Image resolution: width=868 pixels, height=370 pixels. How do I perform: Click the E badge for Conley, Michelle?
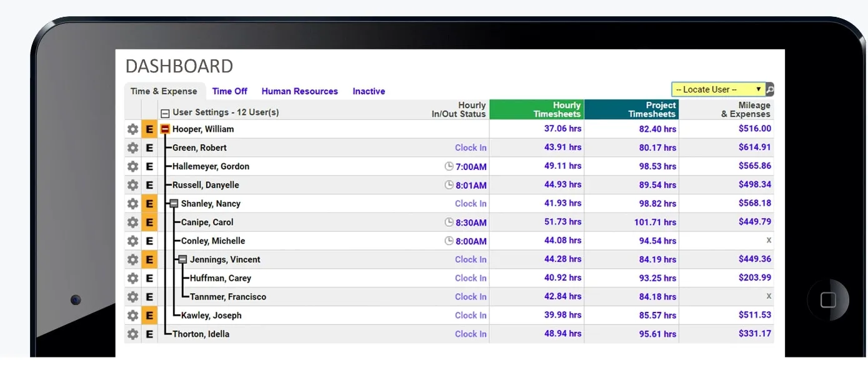[149, 241]
